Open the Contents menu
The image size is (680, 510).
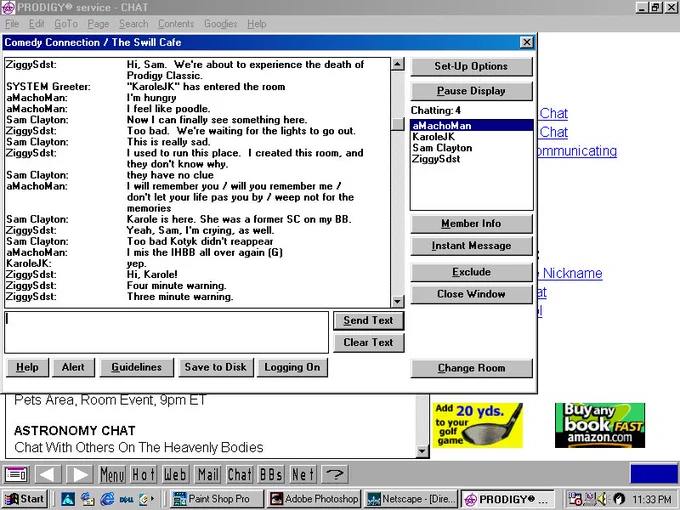tap(176, 24)
